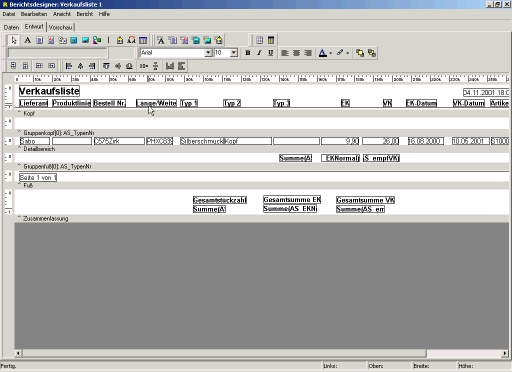
Task: Click the last icon in the first component group
Action: click(x=143, y=40)
